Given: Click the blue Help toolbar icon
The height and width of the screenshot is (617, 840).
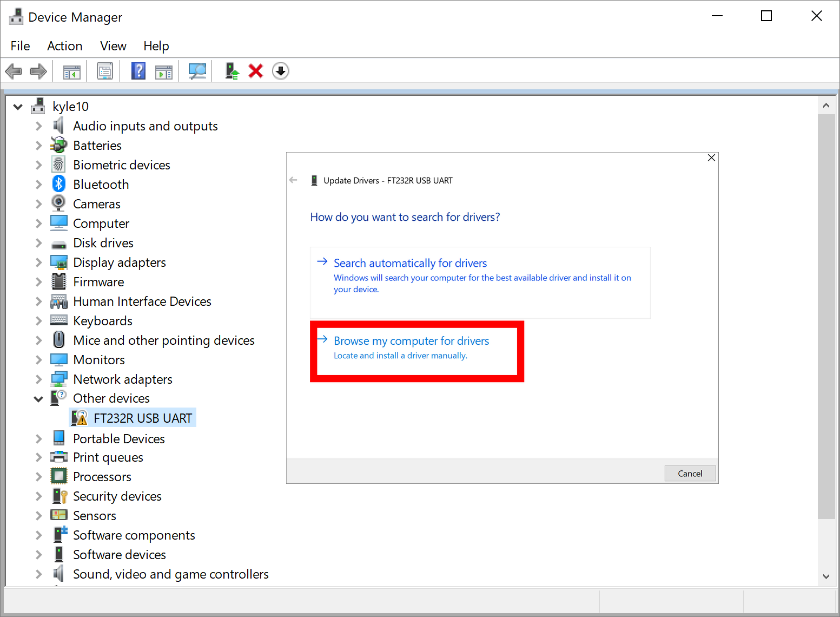Looking at the screenshot, I should 138,71.
